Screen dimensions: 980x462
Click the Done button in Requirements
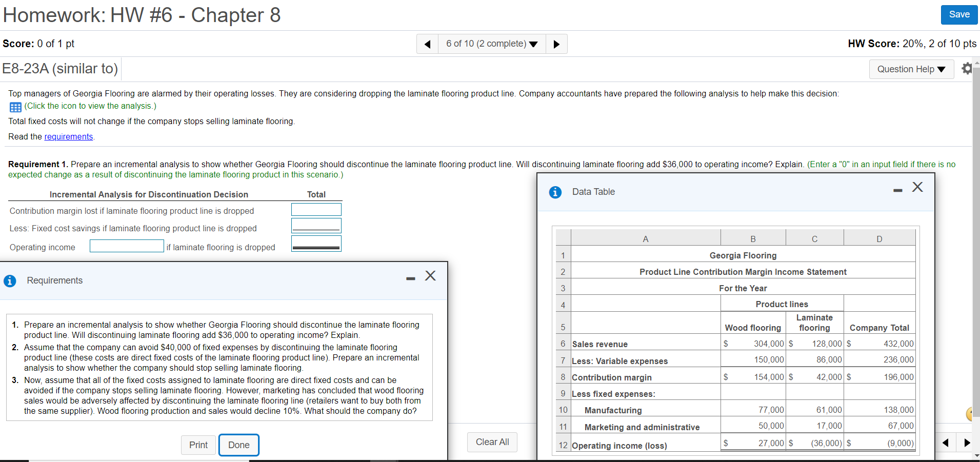(239, 445)
